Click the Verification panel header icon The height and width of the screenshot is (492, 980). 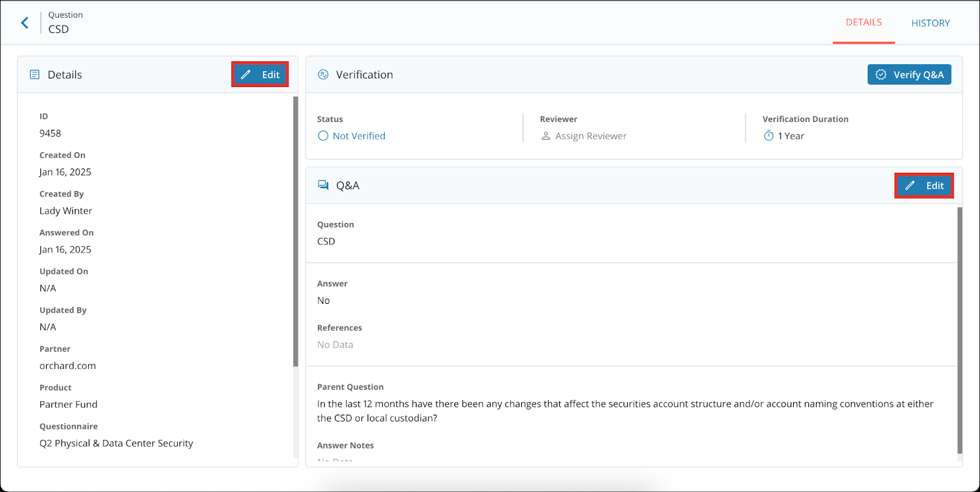pyautogui.click(x=323, y=75)
